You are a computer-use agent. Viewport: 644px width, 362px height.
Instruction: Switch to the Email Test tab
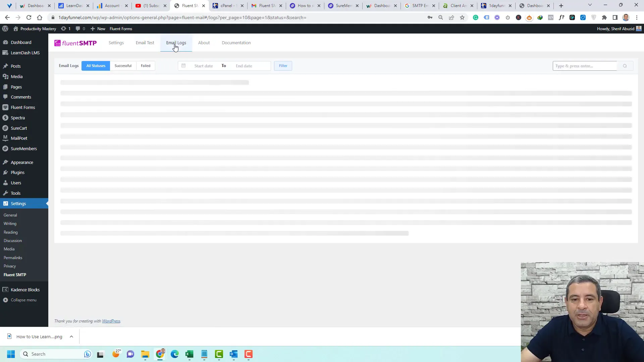(145, 43)
